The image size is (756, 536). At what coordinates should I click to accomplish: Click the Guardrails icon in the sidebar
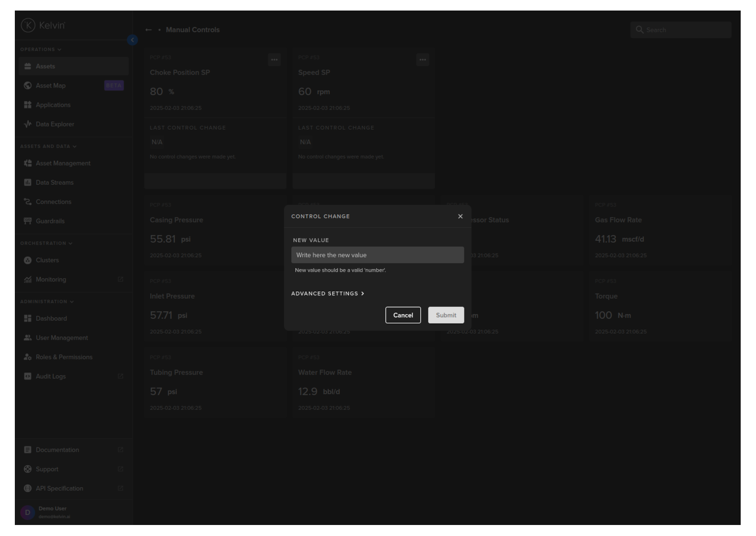[x=28, y=221]
